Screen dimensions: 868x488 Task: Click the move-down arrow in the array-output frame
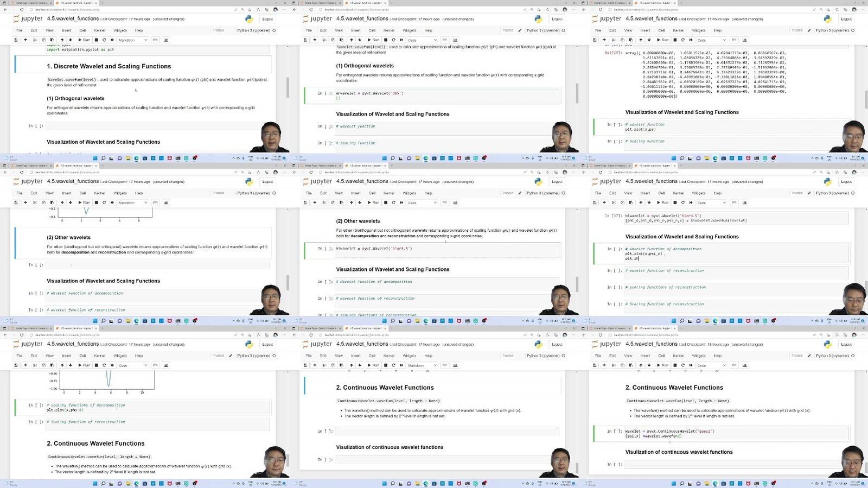(649, 40)
